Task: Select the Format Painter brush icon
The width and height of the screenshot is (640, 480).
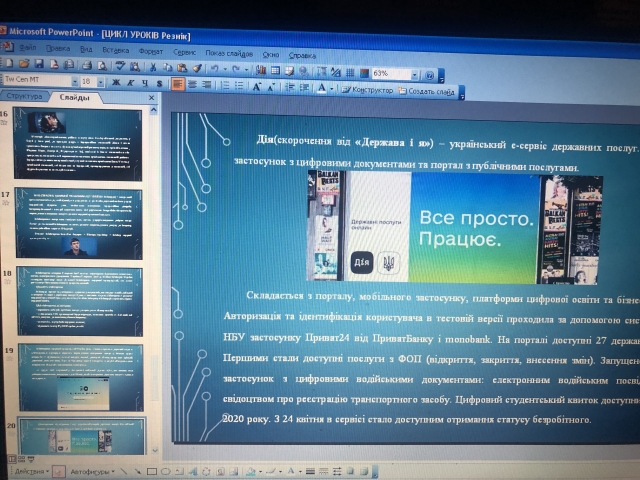Action: click(x=197, y=68)
